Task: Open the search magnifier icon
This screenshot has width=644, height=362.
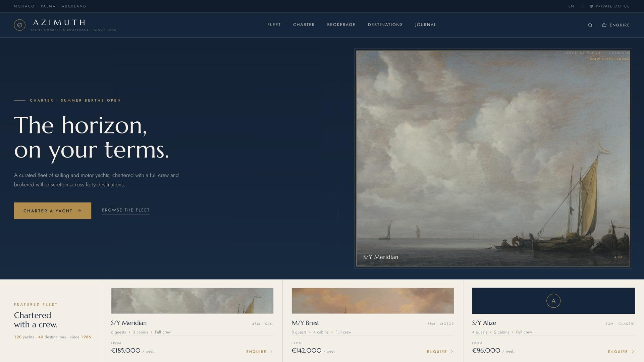Action: coord(590,25)
